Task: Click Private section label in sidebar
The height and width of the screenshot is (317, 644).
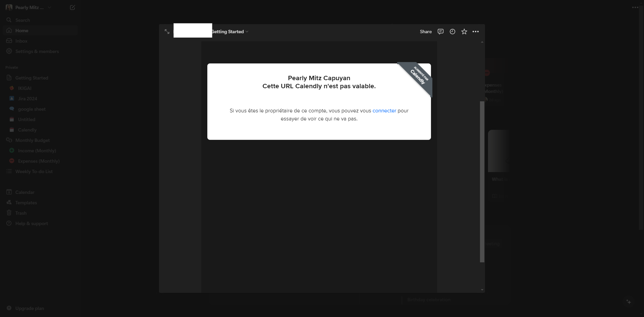Action: pyautogui.click(x=12, y=67)
